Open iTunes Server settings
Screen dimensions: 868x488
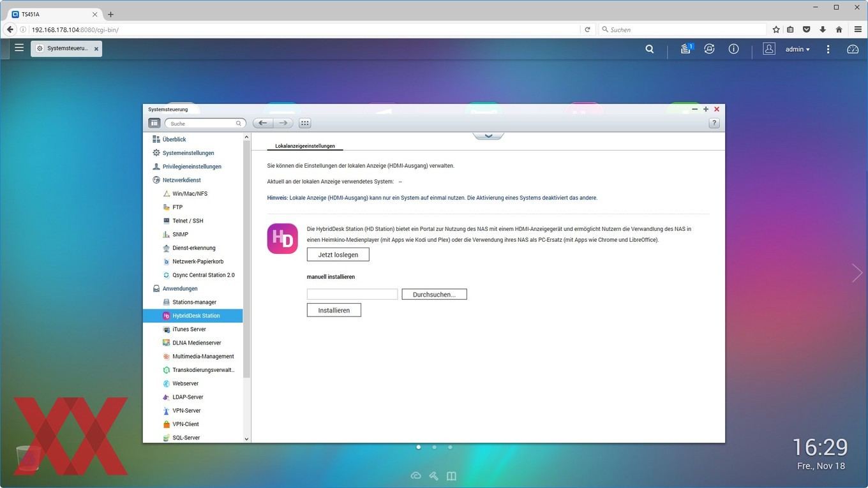tap(189, 329)
